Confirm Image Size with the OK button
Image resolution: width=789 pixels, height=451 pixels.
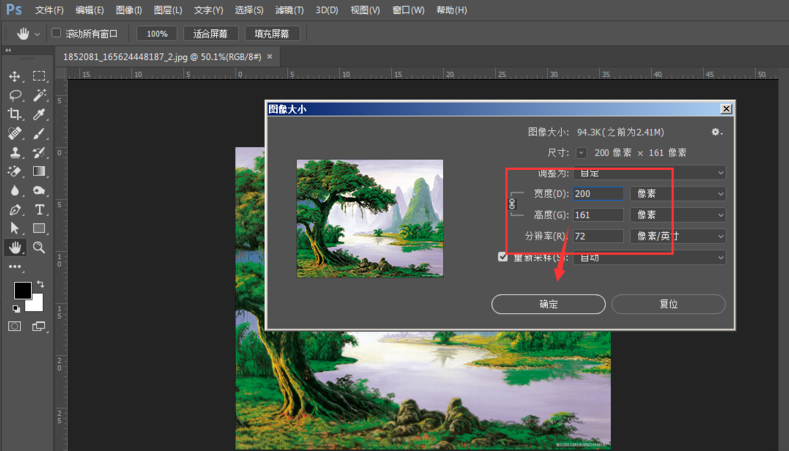[x=548, y=304]
